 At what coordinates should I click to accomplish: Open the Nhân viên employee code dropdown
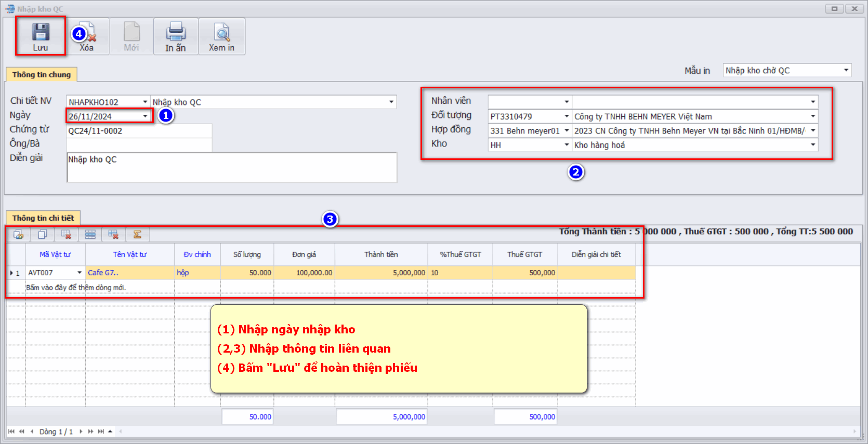point(567,102)
